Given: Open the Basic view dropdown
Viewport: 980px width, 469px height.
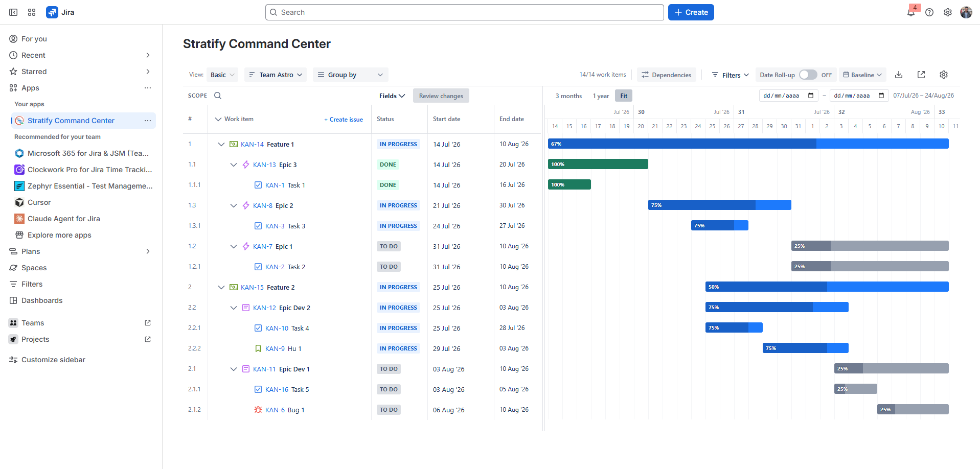Looking at the screenshot, I should [222, 75].
